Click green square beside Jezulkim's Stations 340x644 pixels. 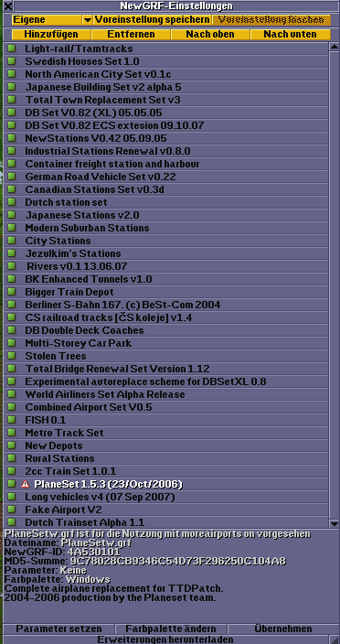[x=12, y=253]
